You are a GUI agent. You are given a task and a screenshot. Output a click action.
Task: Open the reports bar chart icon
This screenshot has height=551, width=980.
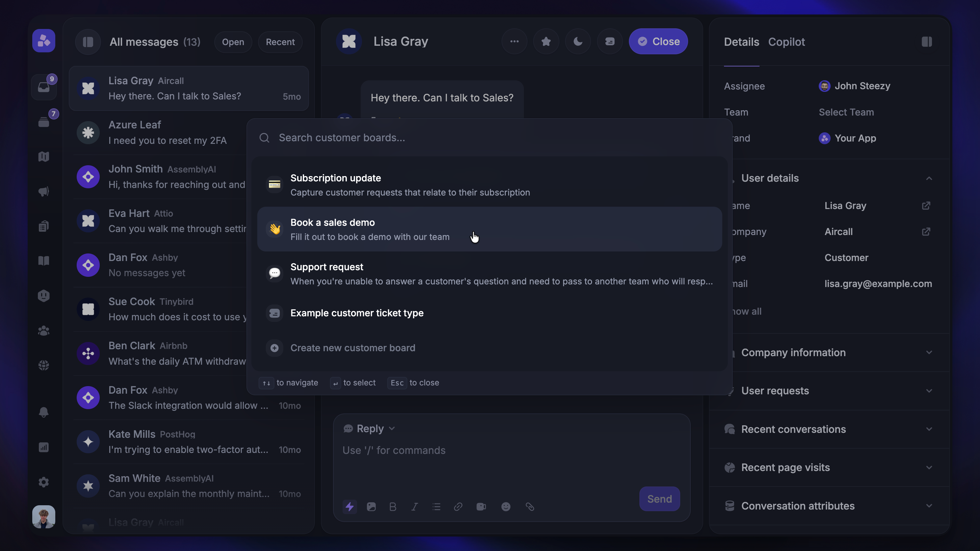pos(44,447)
